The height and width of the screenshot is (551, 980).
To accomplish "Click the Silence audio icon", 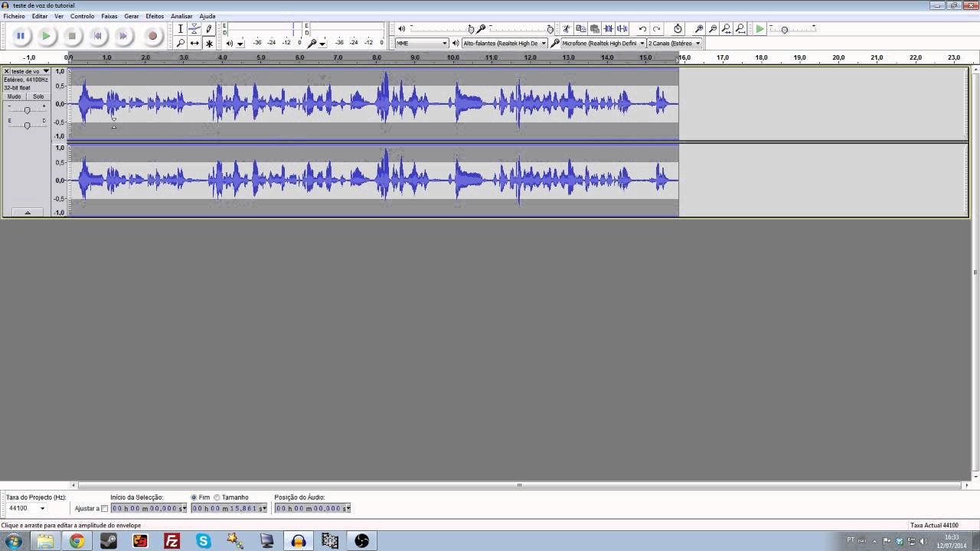I will pos(622,29).
